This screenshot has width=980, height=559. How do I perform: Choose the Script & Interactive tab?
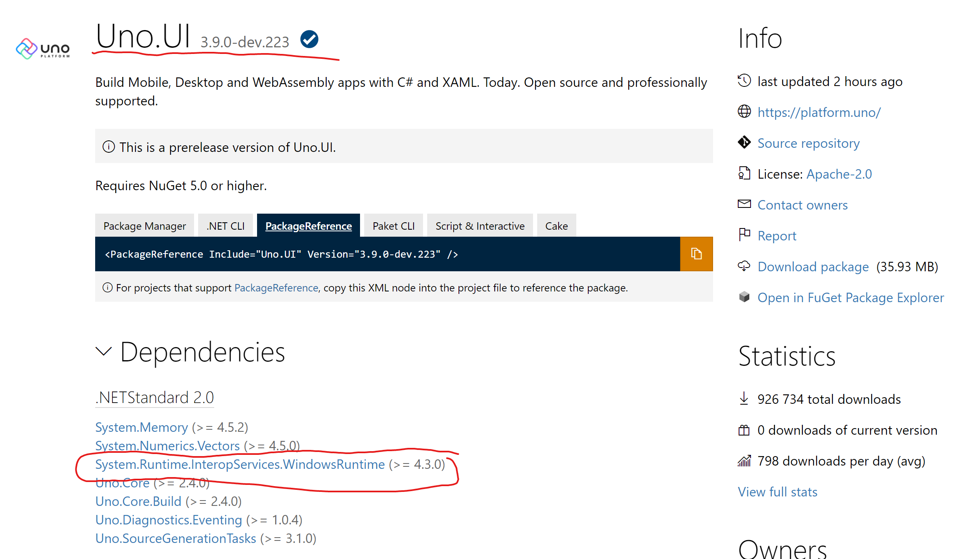(480, 226)
